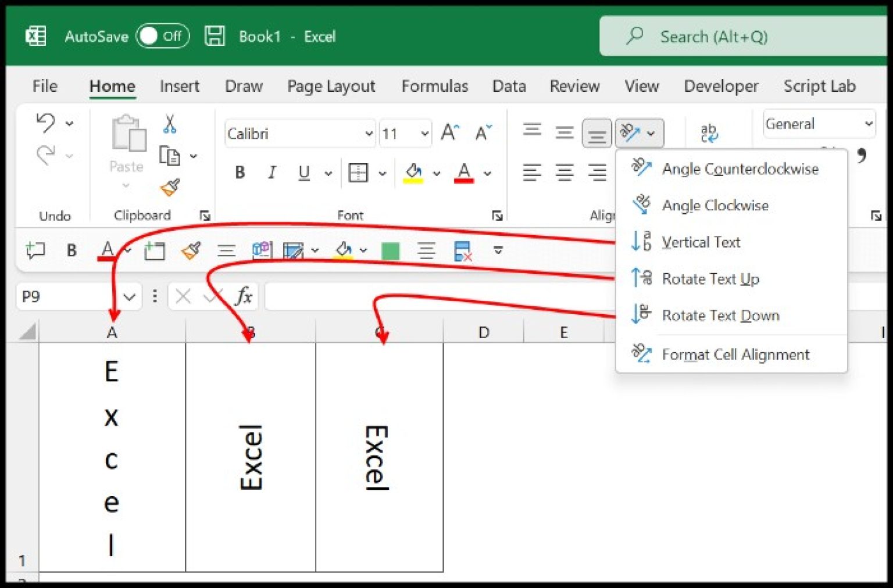The height and width of the screenshot is (588, 893).
Task: Click the Undo arrow icon
Action: click(45, 123)
